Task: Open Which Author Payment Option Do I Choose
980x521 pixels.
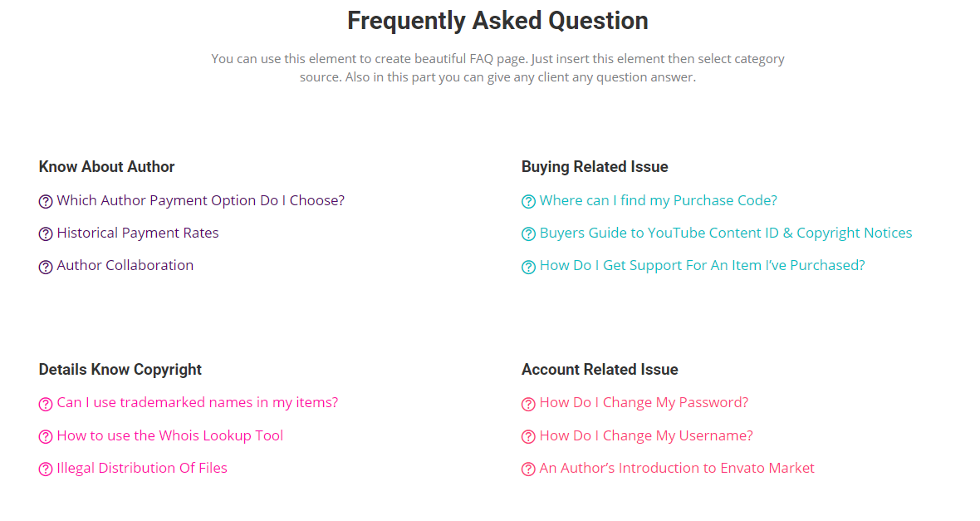Action: (200, 200)
